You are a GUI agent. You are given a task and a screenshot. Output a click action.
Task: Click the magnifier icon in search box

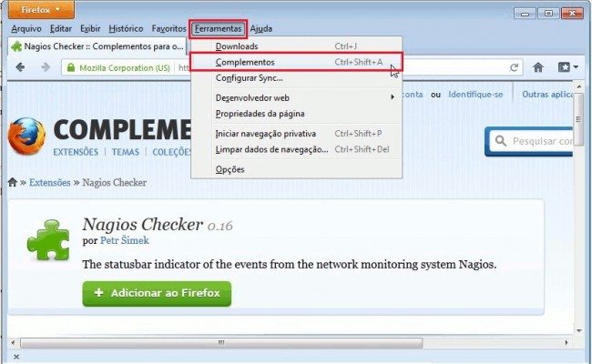501,141
